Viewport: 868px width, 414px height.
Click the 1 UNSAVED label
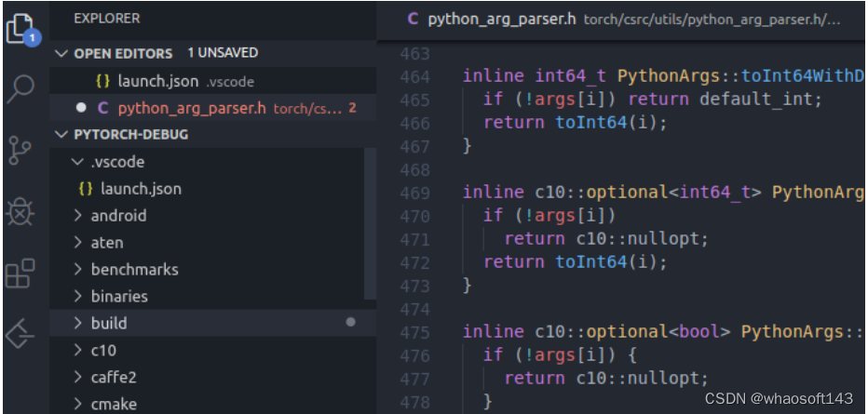(x=223, y=52)
